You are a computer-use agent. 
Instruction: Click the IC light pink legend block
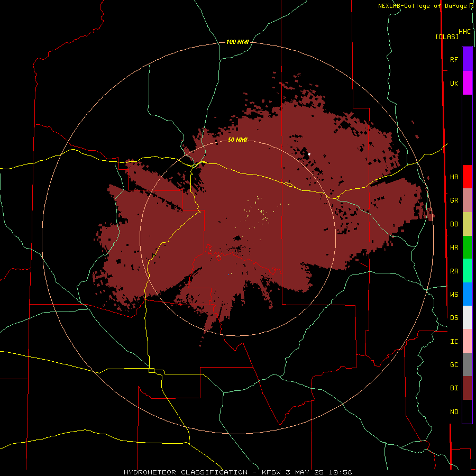(467, 341)
